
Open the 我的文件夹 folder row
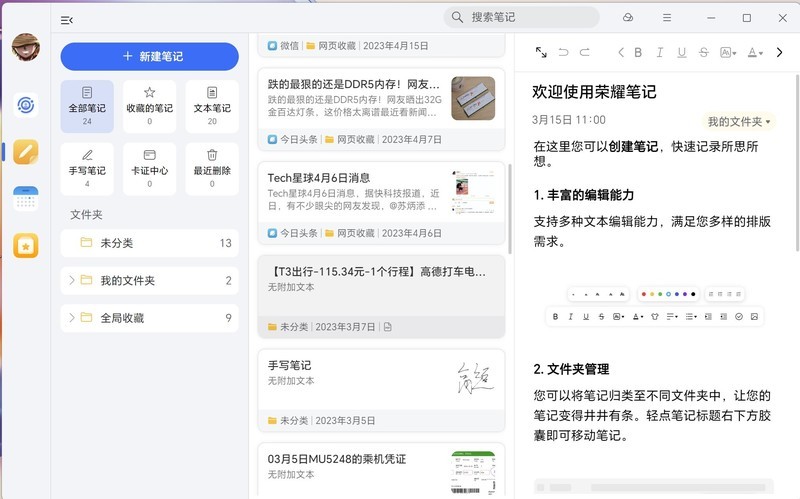pos(149,280)
